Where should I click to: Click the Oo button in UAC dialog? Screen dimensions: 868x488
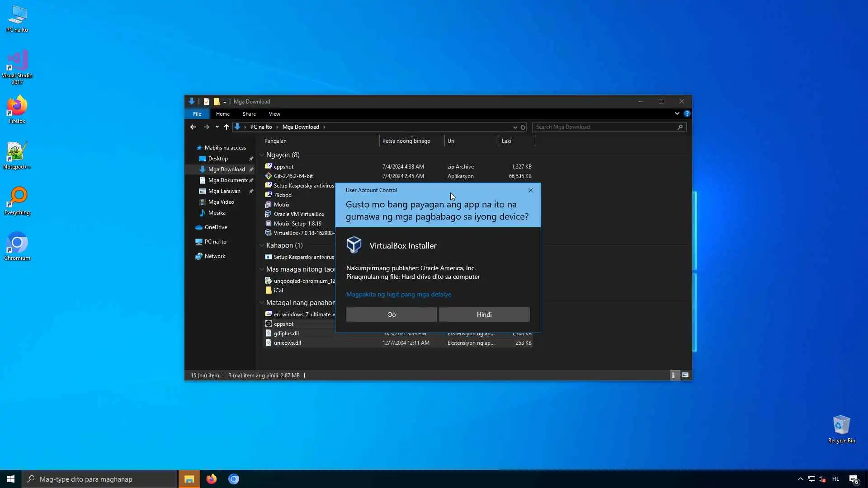click(x=391, y=314)
